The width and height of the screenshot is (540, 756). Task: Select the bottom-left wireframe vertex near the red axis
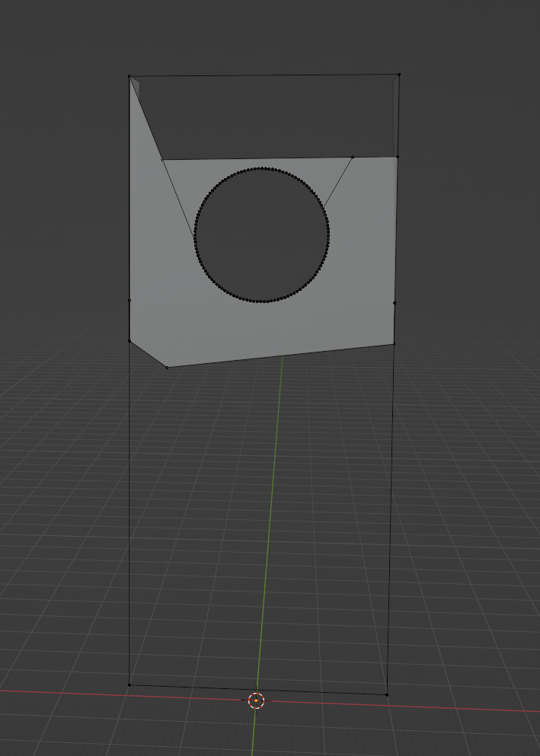[129, 684]
